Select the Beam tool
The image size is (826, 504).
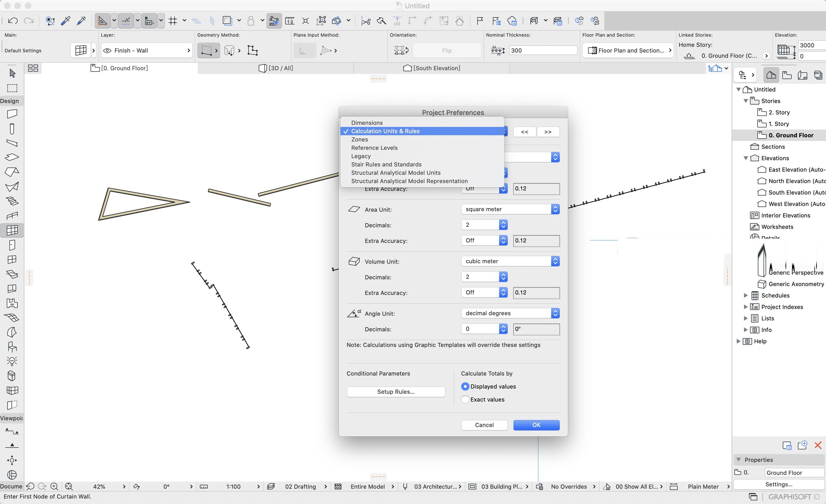pyautogui.click(x=12, y=143)
